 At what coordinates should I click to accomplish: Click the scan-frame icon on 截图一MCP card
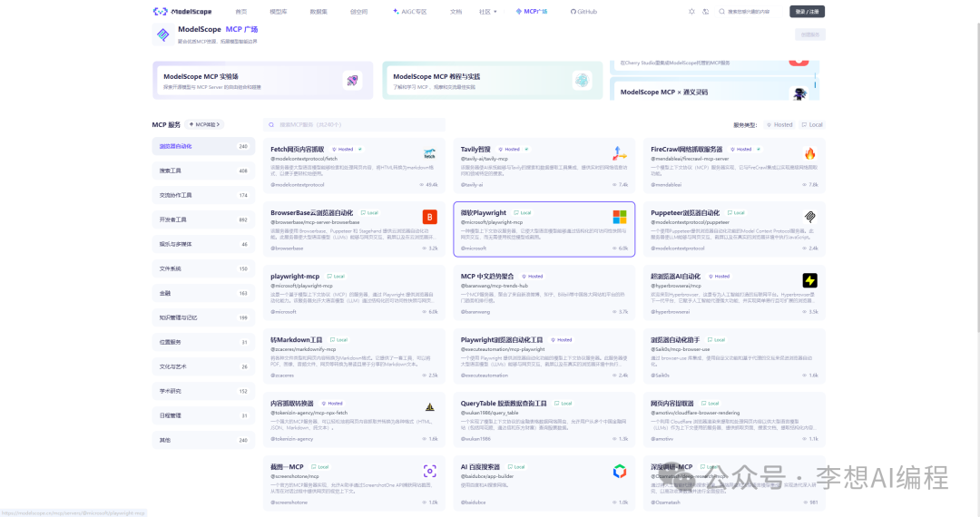click(429, 471)
